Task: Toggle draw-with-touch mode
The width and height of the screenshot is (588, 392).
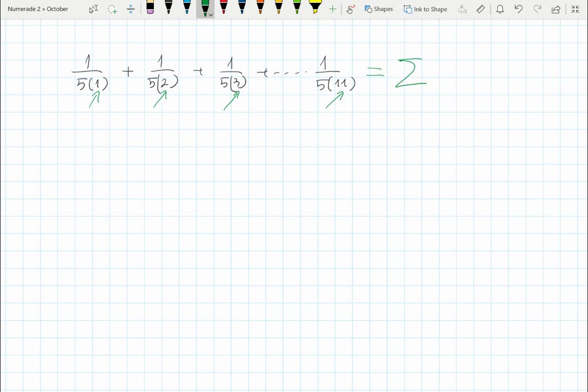Action: click(x=350, y=9)
